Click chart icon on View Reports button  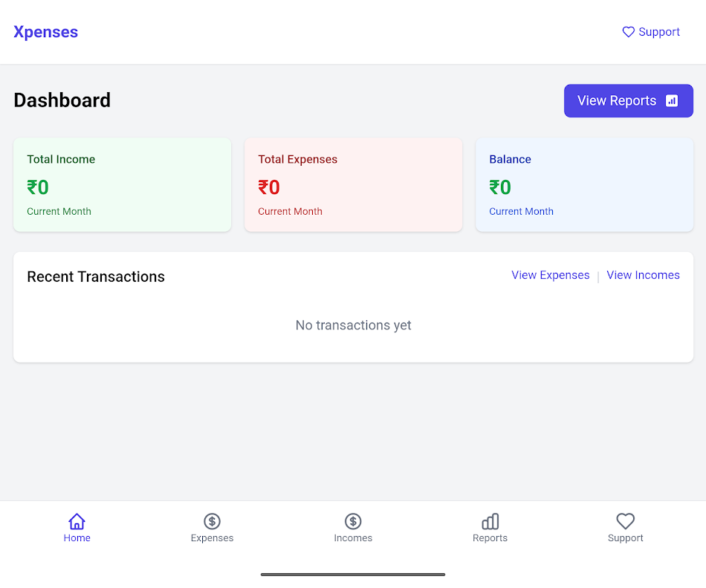click(x=672, y=100)
